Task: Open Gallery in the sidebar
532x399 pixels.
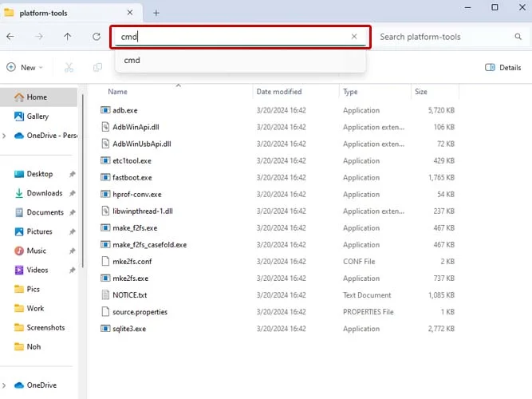Action: point(37,117)
